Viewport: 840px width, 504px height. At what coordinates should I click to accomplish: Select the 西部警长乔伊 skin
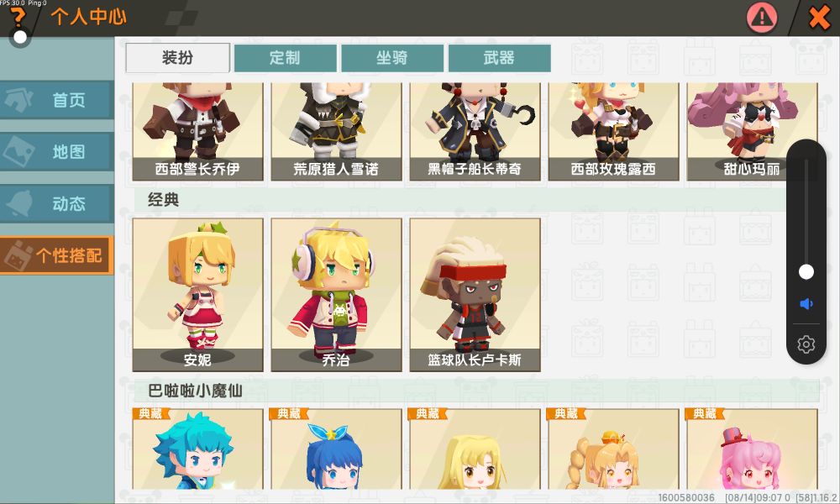point(197,131)
